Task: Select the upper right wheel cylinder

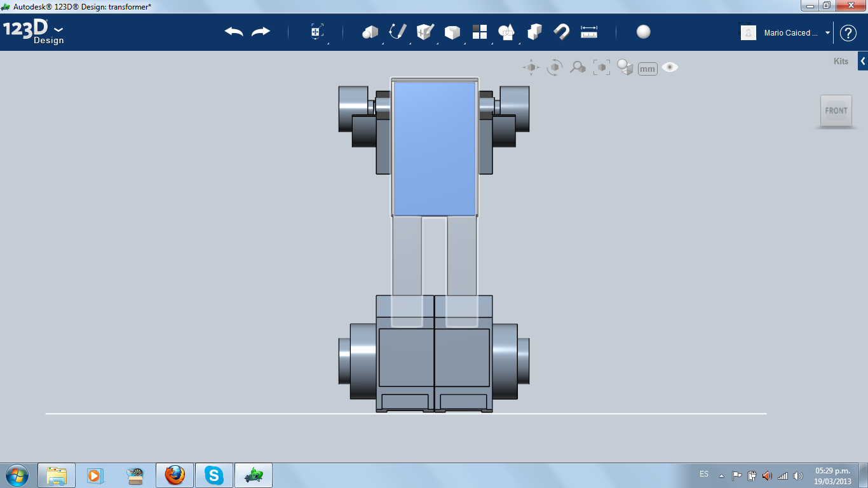Action: pos(515,109)
